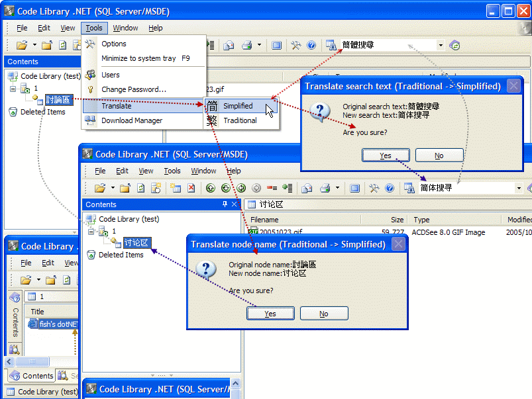The width and height of the screenshot is (532, 399).
Task: Click the Printer icon in the middle window toolbar
Action: (x=325, y=188)
